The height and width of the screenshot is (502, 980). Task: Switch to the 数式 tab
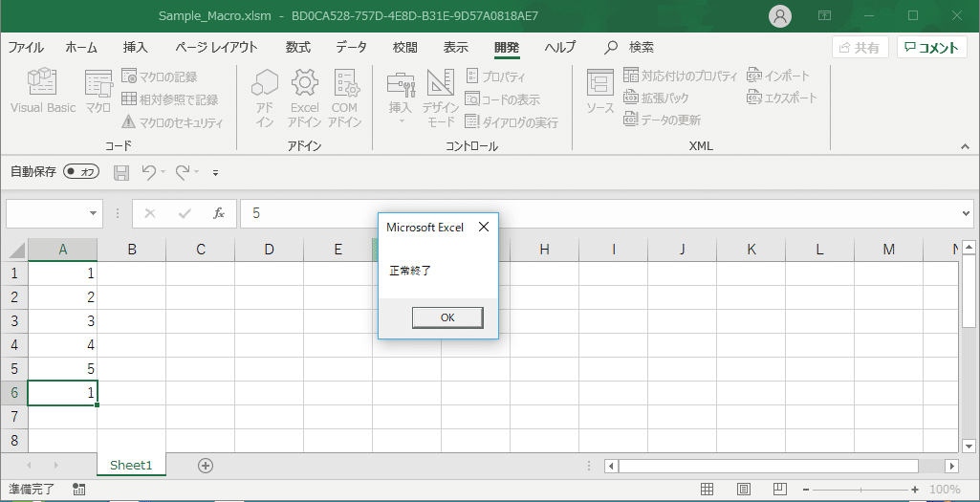click(x=298, y=48)
